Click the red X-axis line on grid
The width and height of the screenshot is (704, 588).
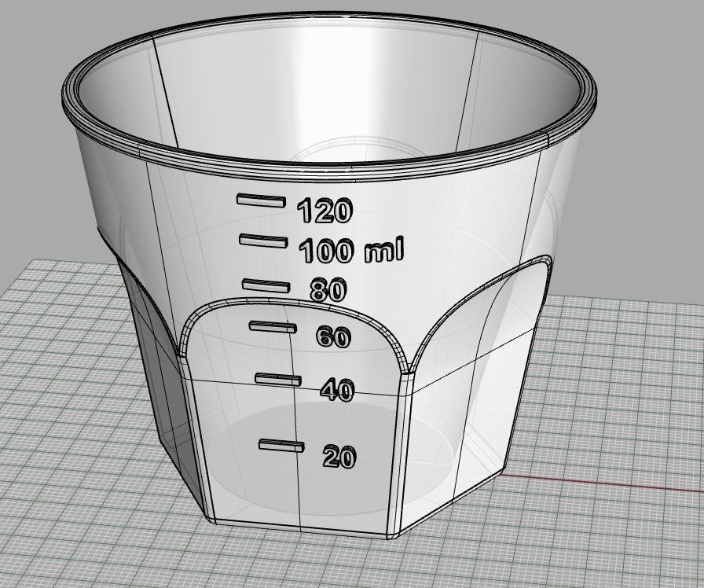[x=603, y=482]
